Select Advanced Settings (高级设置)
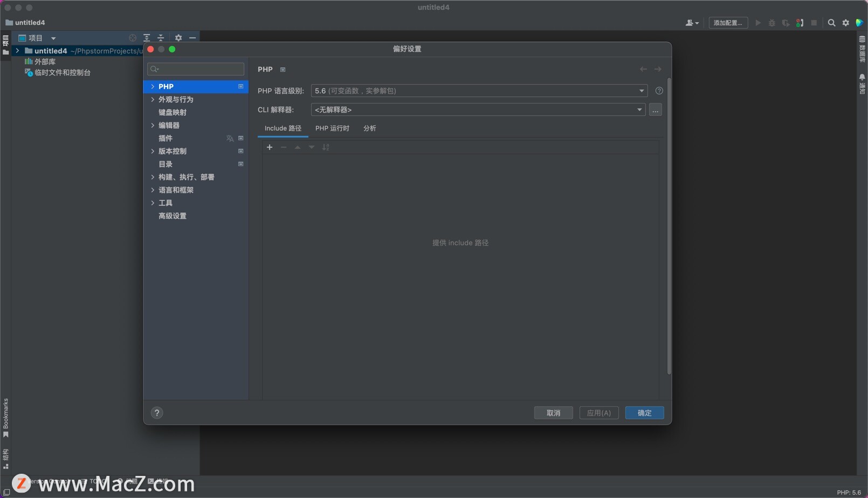The width and height of the screenshot is (868, 498). point(173,216)
